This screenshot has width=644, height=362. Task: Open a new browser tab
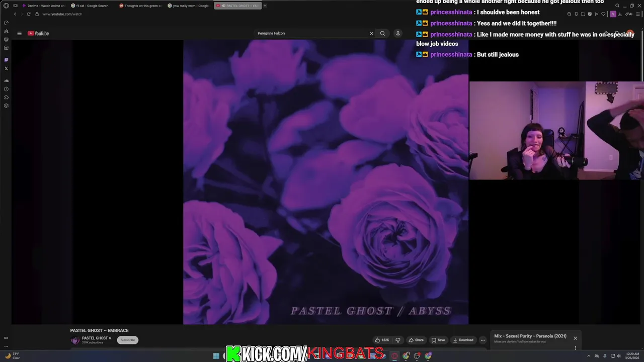(x=265, y=6)
